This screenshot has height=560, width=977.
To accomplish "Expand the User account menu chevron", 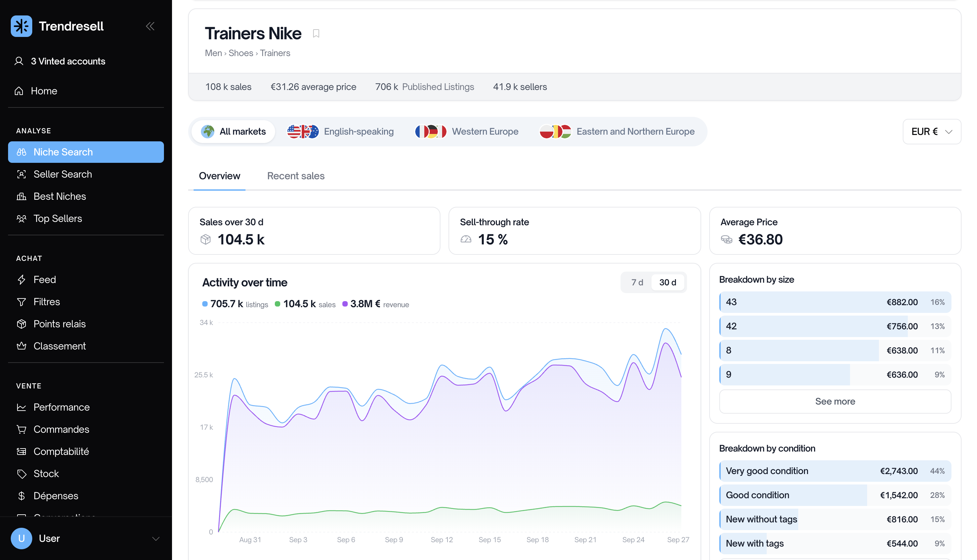I will click(156, 539).
